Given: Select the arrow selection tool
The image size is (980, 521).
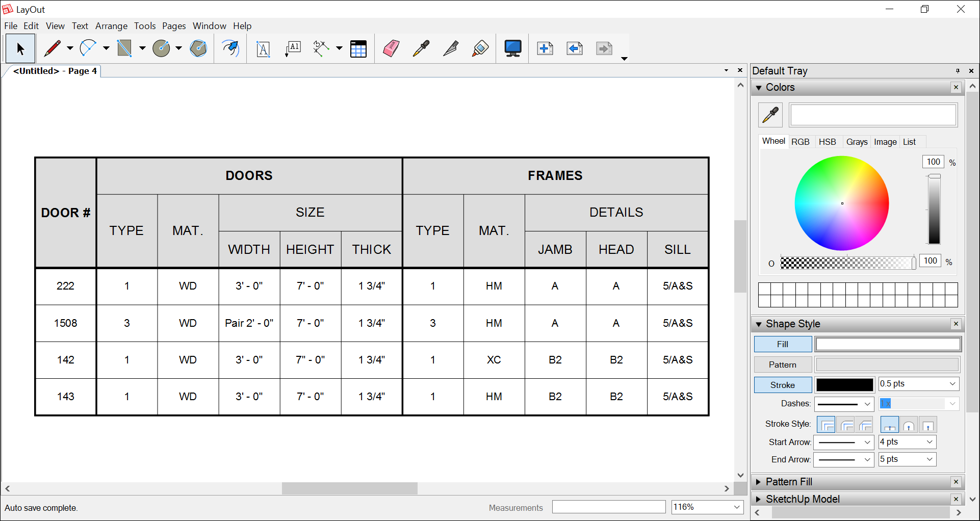Looking at the screenshot, I should click(x=20, y=48).
